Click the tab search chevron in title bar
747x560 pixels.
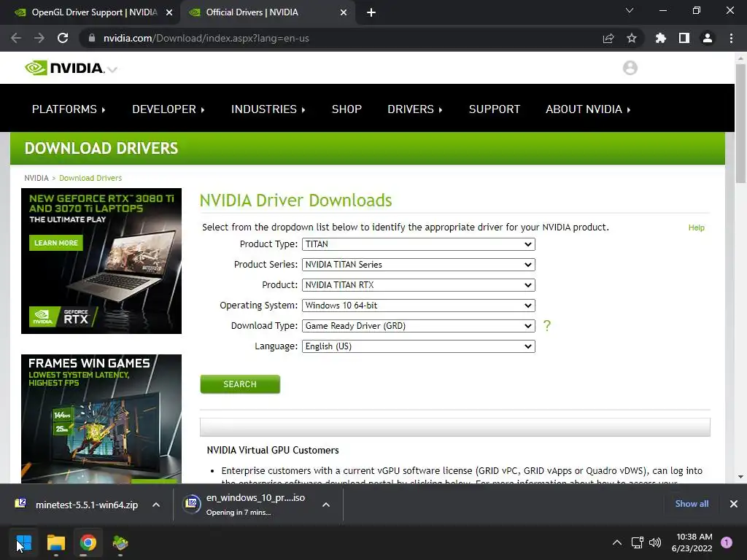[630, 10]
